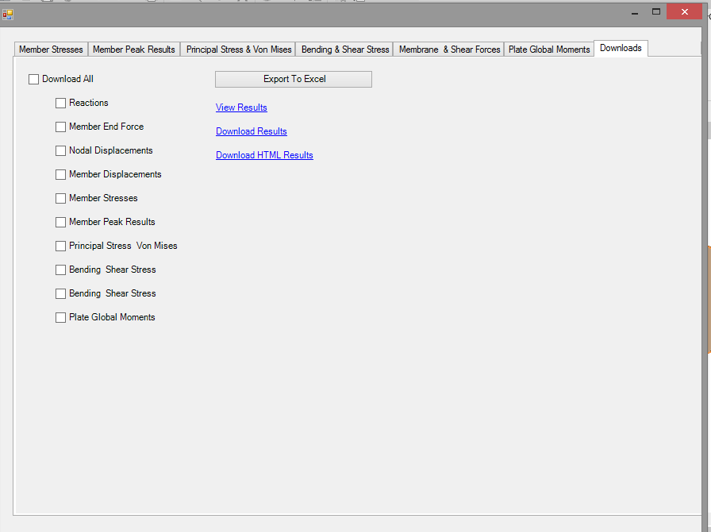
Task: Enable the Download All checkbox
Action: point(34,80)
